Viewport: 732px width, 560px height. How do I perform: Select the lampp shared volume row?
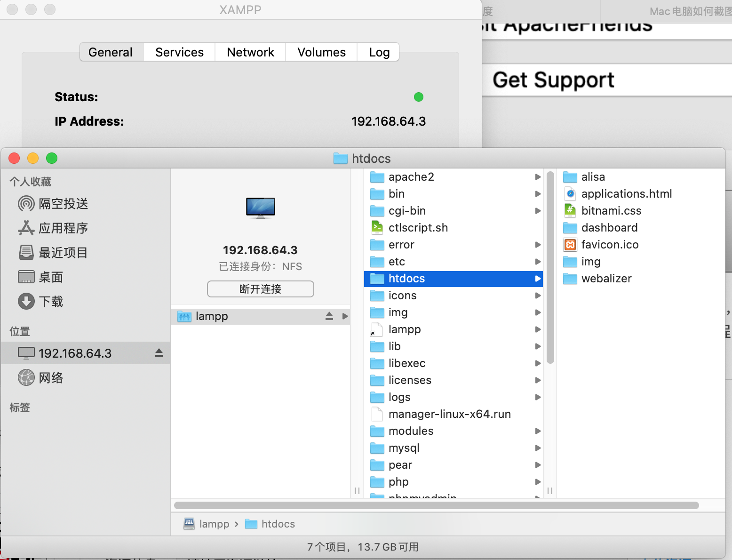[261, 316]
